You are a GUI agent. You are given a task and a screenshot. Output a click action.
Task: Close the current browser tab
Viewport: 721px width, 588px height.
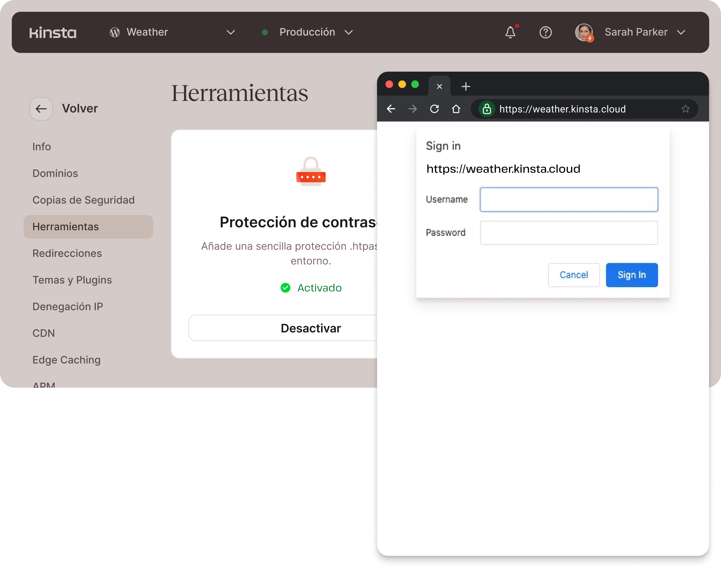[439, 87]
